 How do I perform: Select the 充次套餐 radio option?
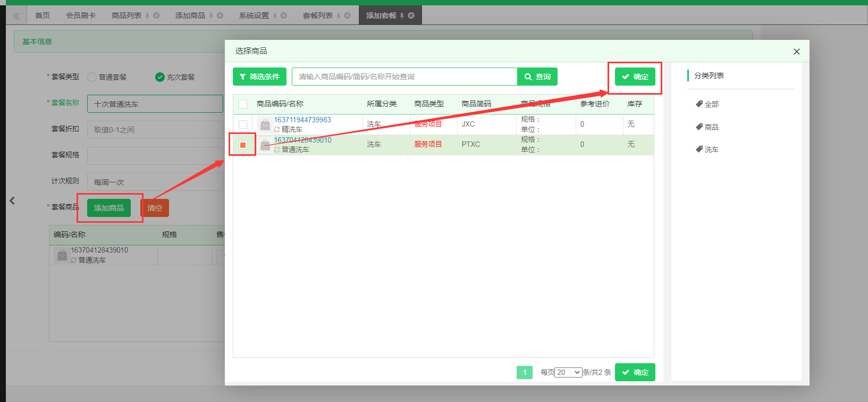160,77
